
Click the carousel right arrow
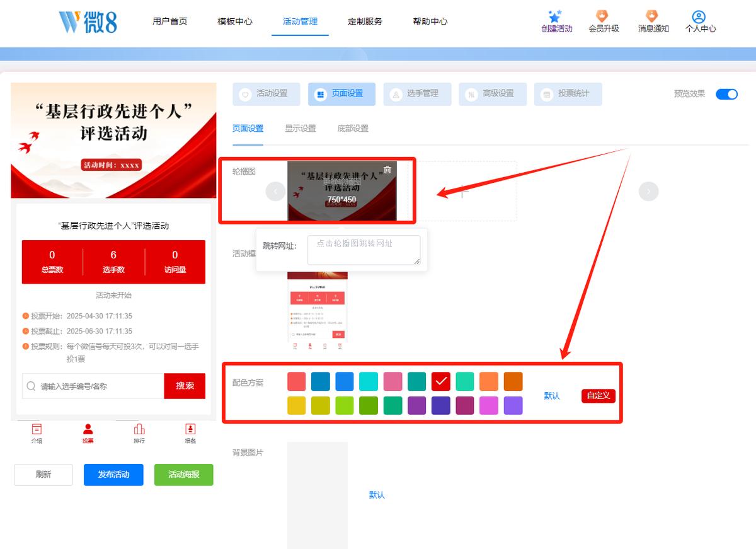(648, 191)
